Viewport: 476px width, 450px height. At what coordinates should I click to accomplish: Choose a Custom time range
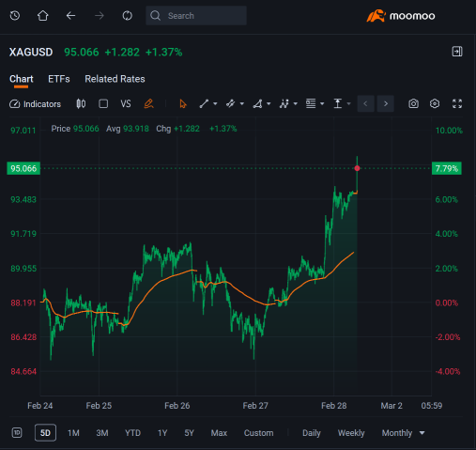point(259,433)
